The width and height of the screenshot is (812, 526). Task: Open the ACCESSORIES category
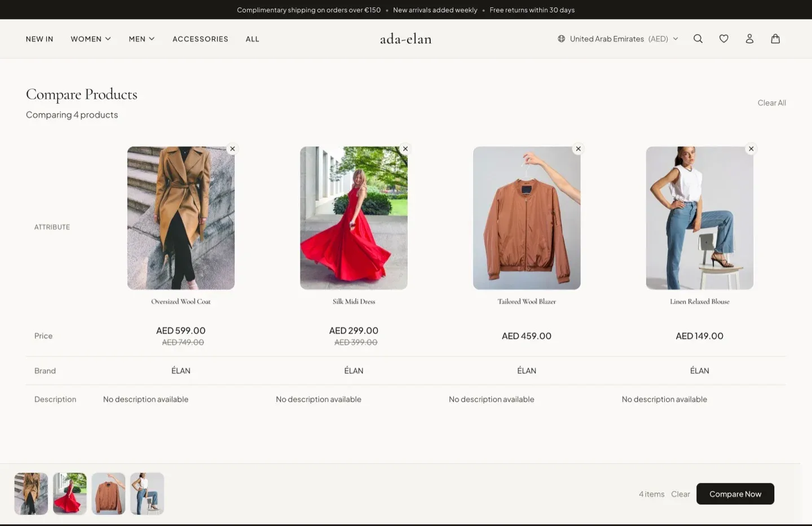(200, 38)
